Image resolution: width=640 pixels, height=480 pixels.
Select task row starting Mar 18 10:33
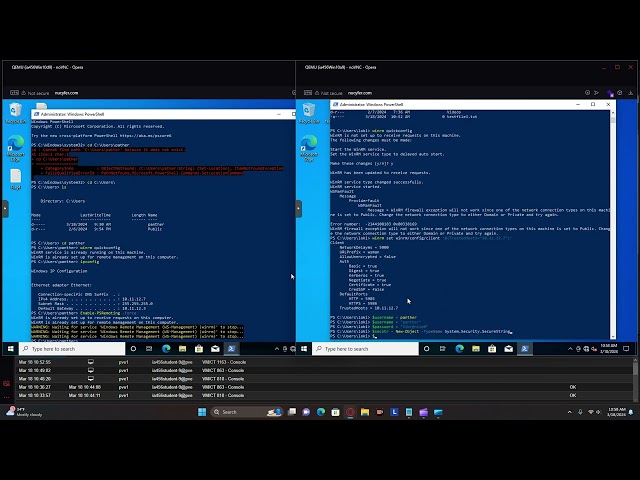(324, 396)
